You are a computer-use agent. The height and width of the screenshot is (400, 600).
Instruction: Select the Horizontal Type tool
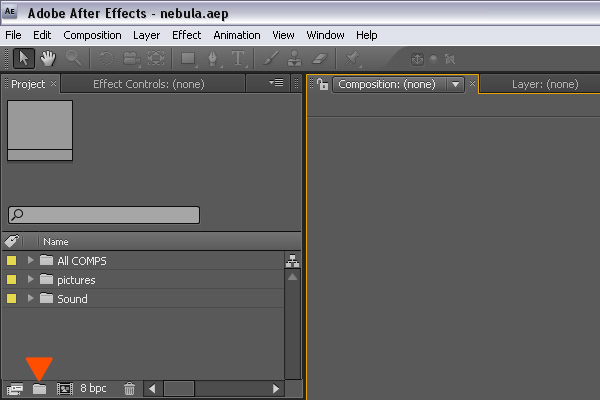tap(238, 59)
